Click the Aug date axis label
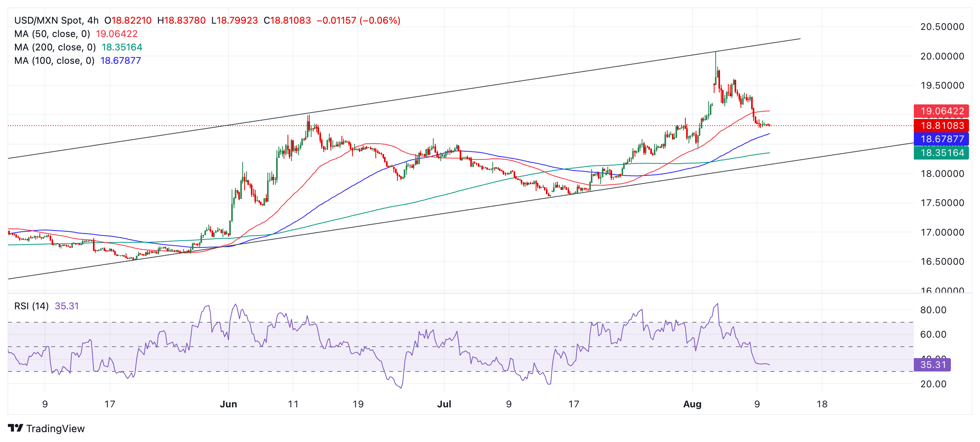 click(692, 404)
